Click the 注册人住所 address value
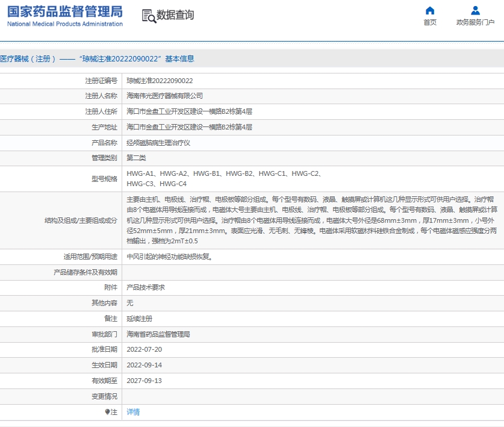 [x=189, y=111]
